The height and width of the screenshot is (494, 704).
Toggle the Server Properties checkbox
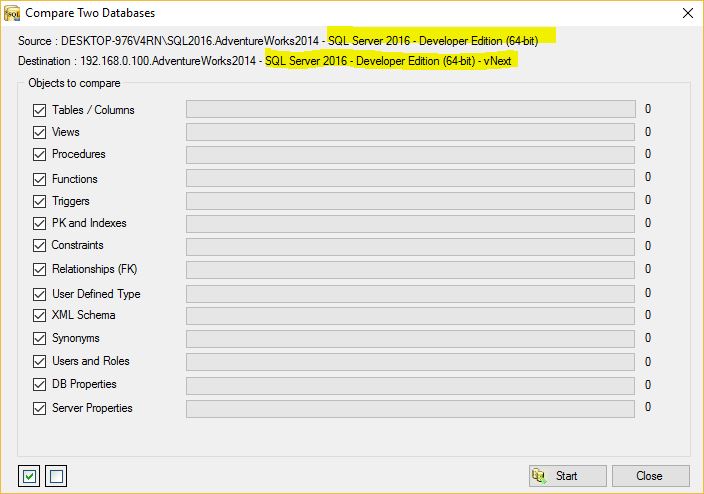pos(40,408)
